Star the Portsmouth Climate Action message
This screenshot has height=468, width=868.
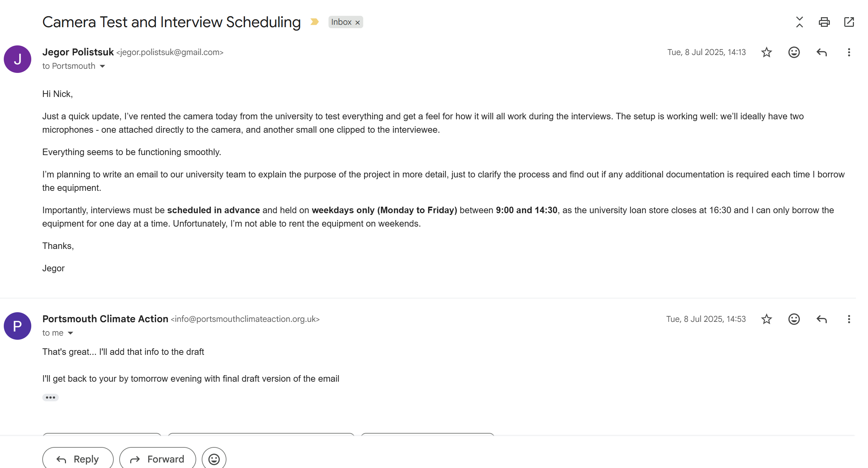click(766, 319)
